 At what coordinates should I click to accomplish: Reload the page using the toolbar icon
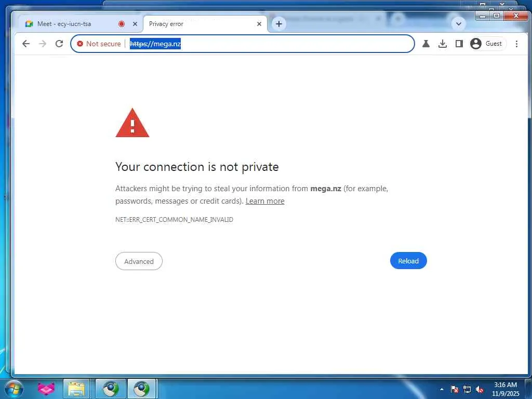(59, 44)
